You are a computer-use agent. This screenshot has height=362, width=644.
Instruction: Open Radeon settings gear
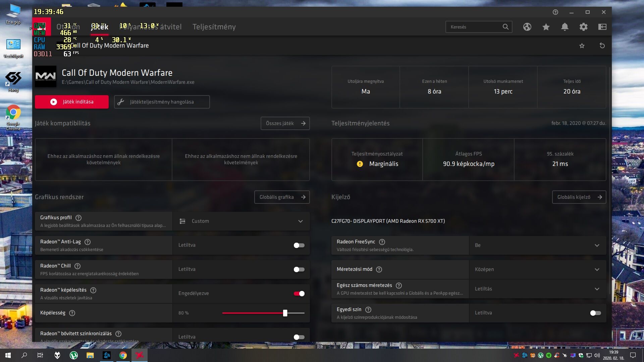tap(584, 27)
